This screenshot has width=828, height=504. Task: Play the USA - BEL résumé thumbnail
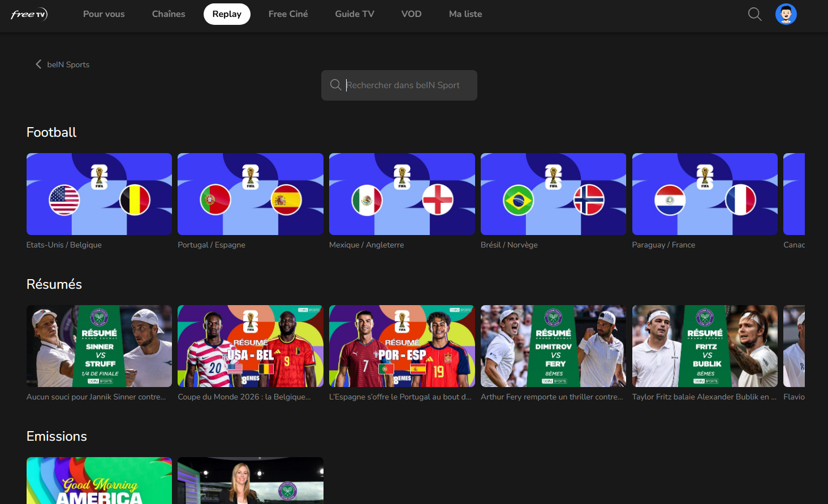click(251, 346)
